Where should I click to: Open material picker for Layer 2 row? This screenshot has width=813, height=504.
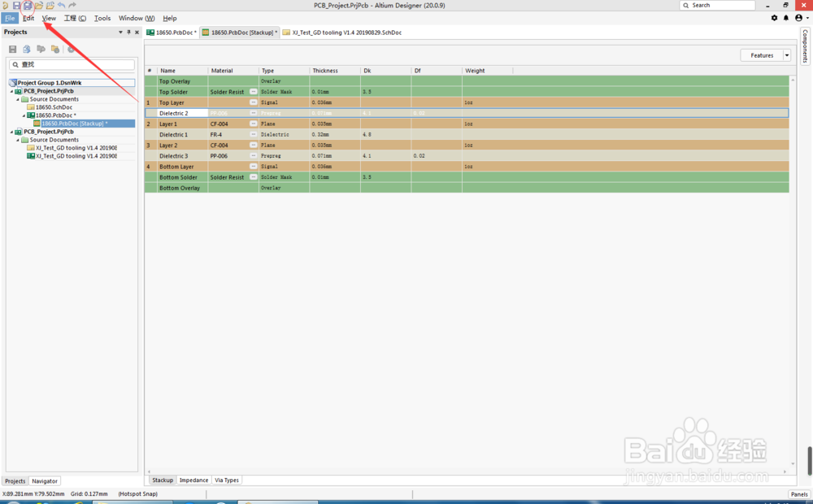pyautogui.click(x=253, y=146)
